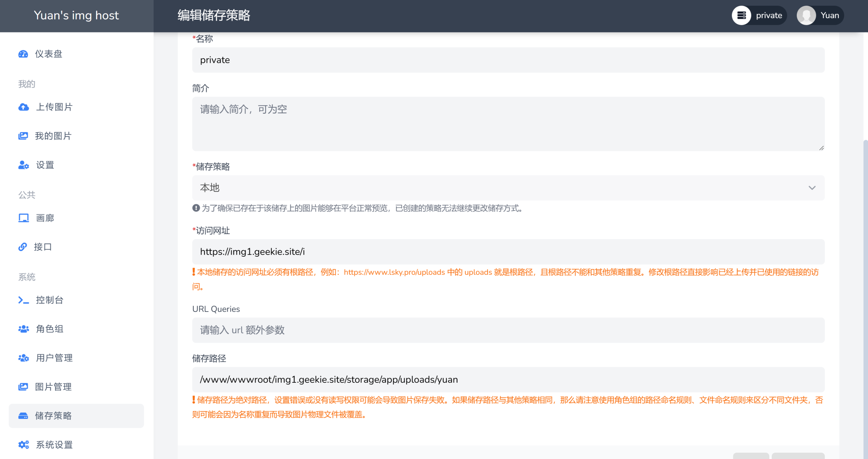
Task: Click the cloud upload icon
Action: click(x=23, y=107)
